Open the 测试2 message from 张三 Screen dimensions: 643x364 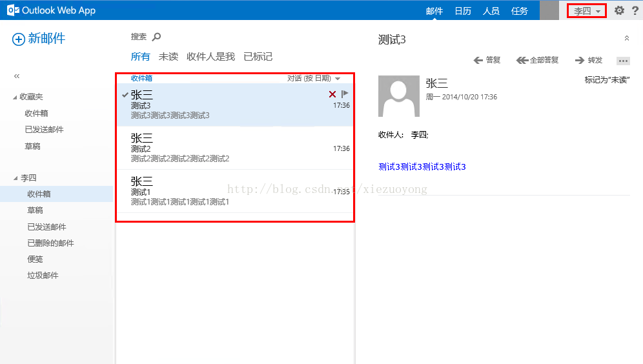tap(236, 148)
